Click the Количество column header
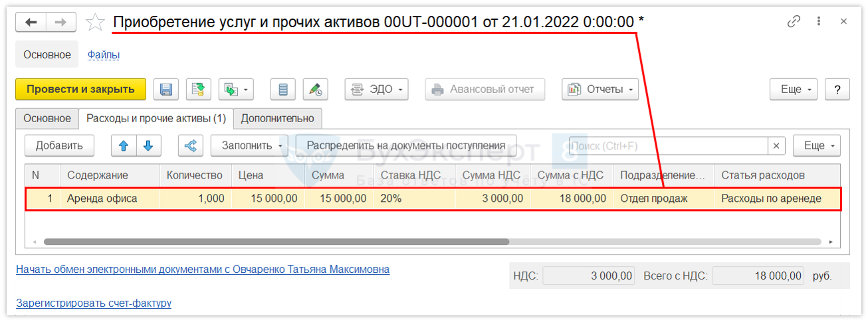This screenshot has height=322, width=868. (195, 175)
